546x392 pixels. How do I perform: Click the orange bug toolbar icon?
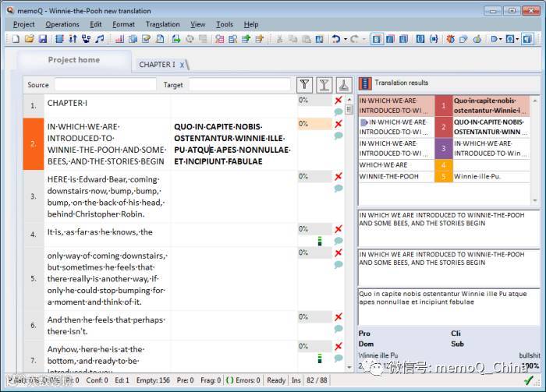pyautogui.click(x=450, y=39)
